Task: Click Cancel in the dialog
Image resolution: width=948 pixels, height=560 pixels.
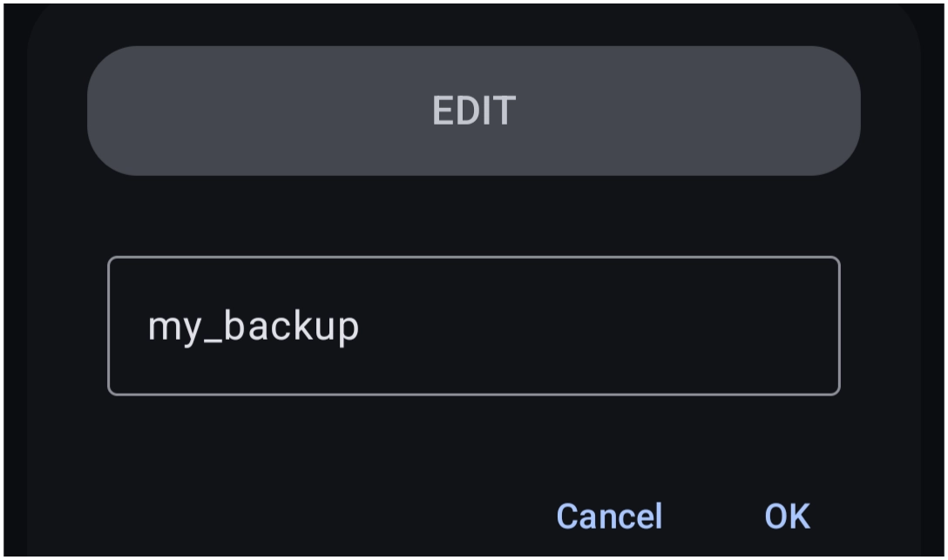Action: tap(609, 516)
